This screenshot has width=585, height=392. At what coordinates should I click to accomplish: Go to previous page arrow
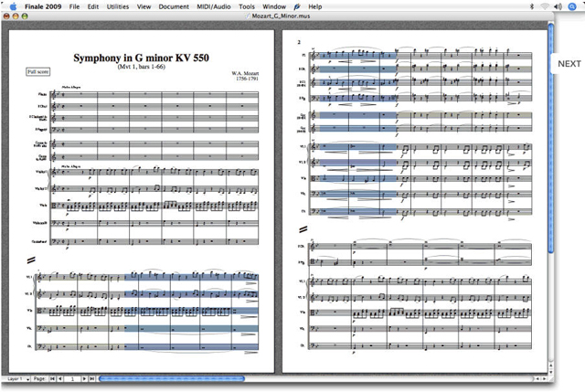pos(59,379)
